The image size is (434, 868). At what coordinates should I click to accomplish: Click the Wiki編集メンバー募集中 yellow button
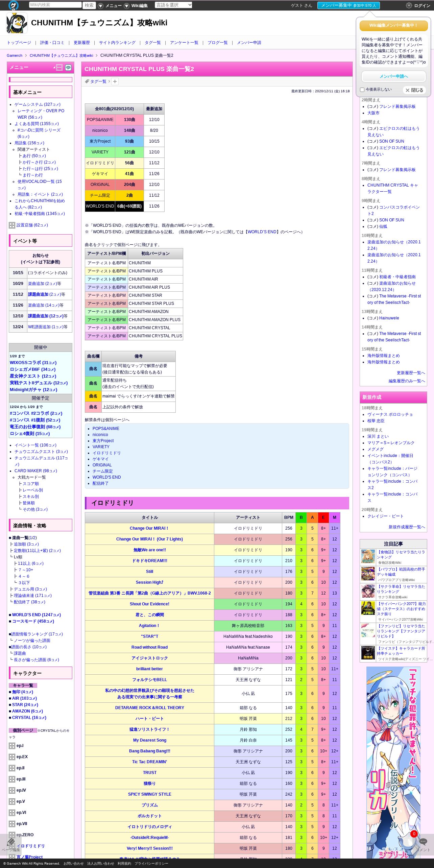click(x=394, y=25)
